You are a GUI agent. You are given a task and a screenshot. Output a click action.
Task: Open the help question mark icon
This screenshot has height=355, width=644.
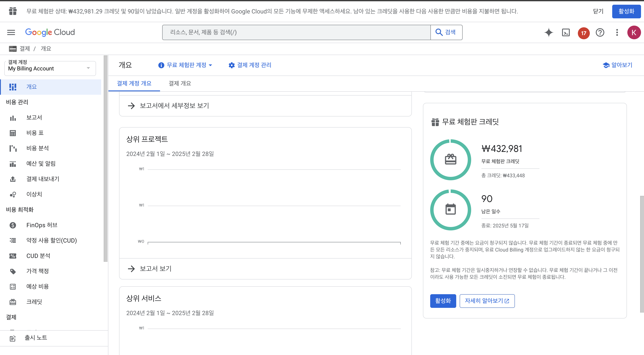[600, 32]
